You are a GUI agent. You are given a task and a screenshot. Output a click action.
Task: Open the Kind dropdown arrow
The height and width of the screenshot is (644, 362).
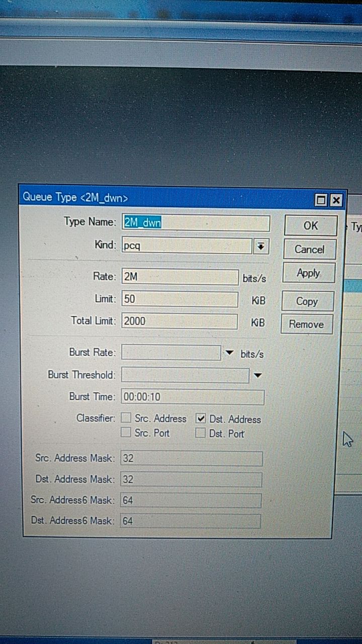tap(260, 247)
